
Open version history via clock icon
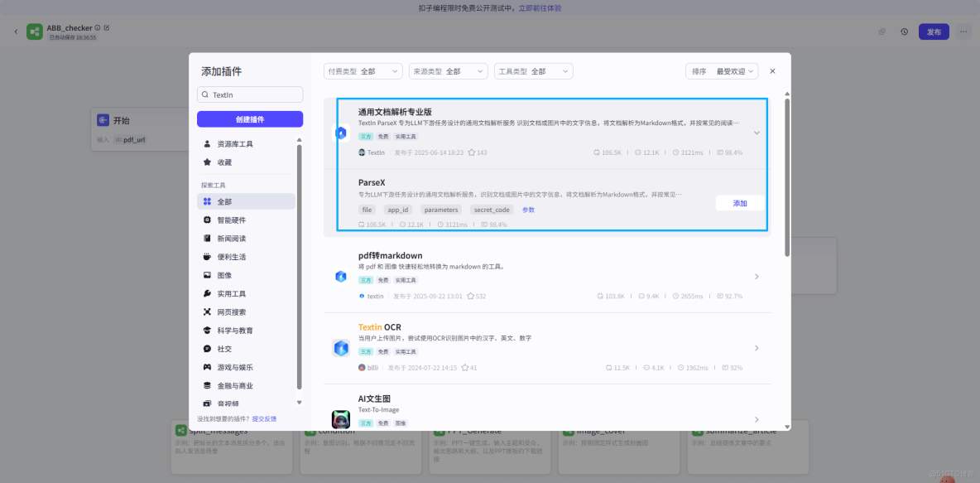click(x=904, y=31)
